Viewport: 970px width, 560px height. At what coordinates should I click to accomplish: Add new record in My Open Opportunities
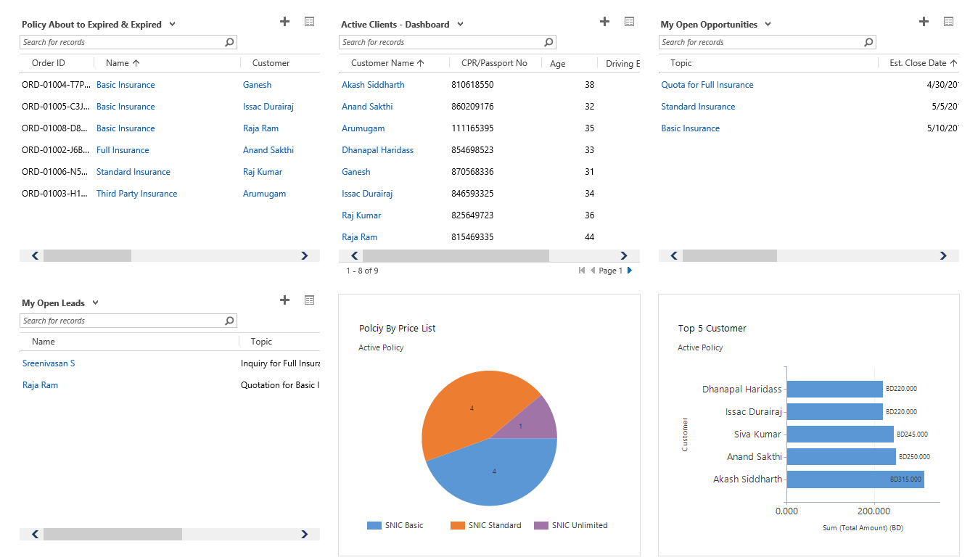(924, 22)
